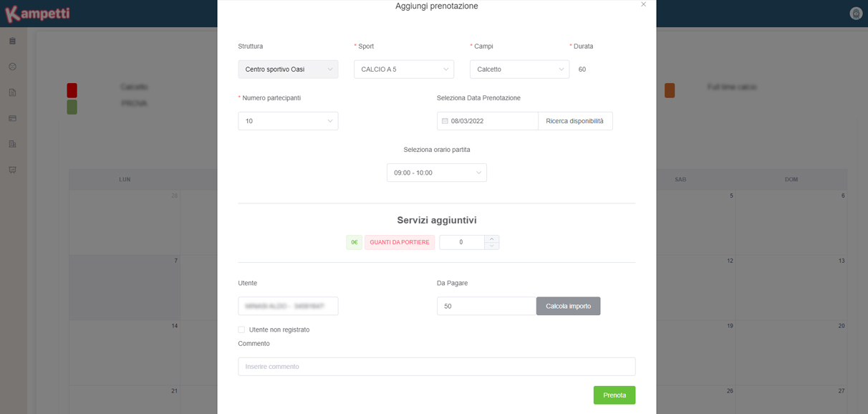Open the credit card sidebar icon
868x414 pixels.
[12, 118]
